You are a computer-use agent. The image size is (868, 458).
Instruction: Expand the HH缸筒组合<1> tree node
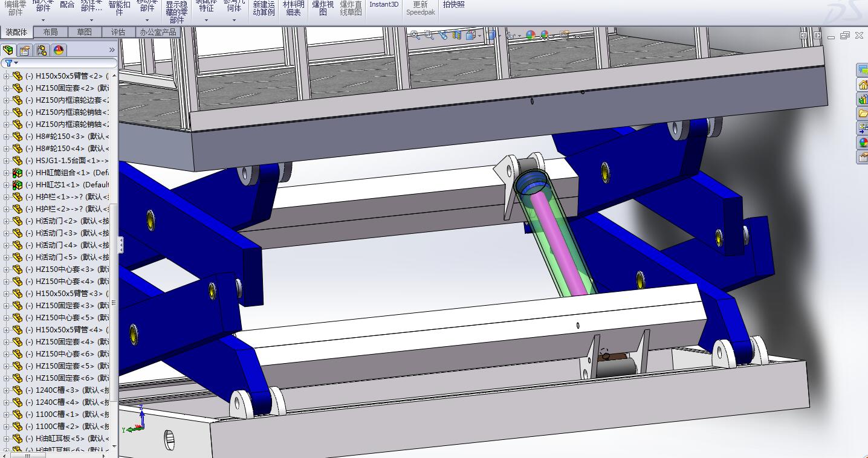point(6,173)
